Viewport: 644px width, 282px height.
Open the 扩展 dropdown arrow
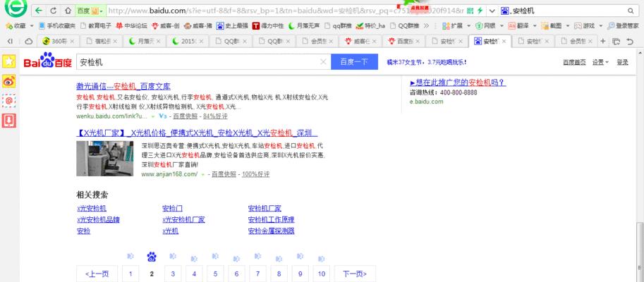point(468,25)
